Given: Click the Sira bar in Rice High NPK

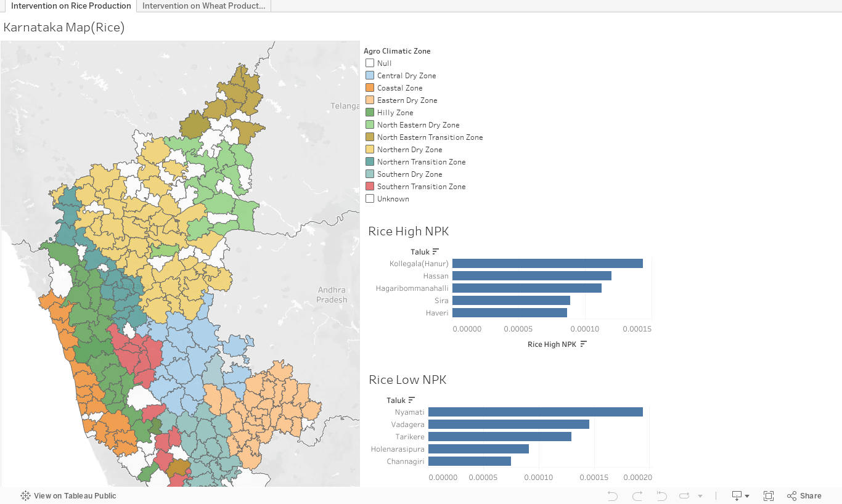Looking at the screenshot, I should pos(511,300).
